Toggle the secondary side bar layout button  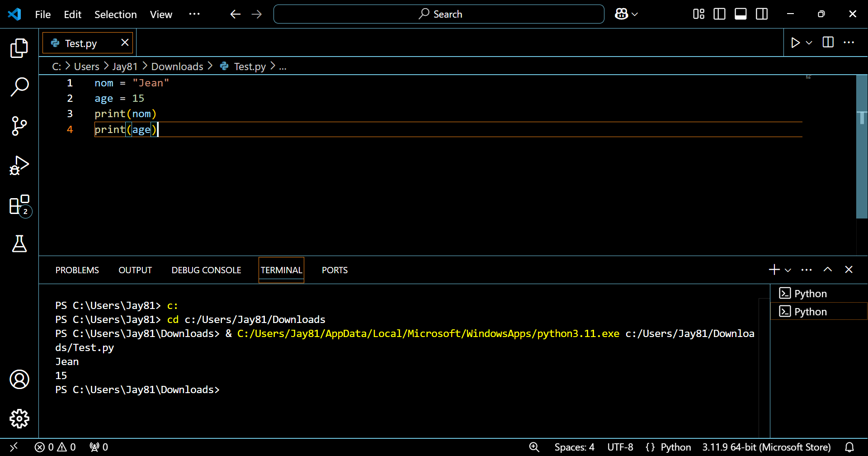pos(762,14)
